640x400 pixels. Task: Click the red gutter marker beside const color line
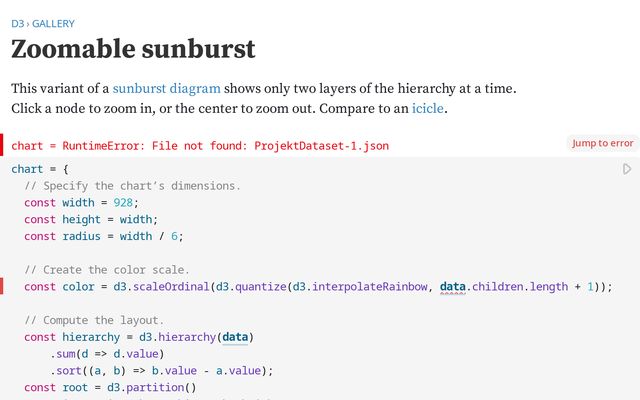tap(2, 286)
